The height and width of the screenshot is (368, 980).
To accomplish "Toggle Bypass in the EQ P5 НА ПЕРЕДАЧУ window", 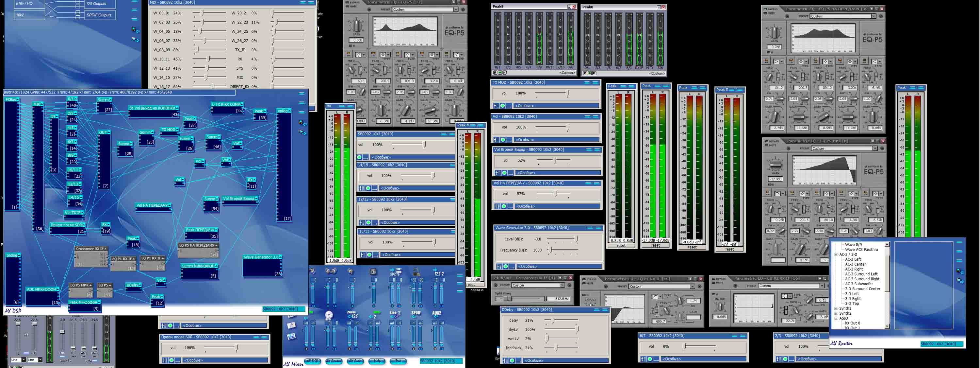I will 765,9.
